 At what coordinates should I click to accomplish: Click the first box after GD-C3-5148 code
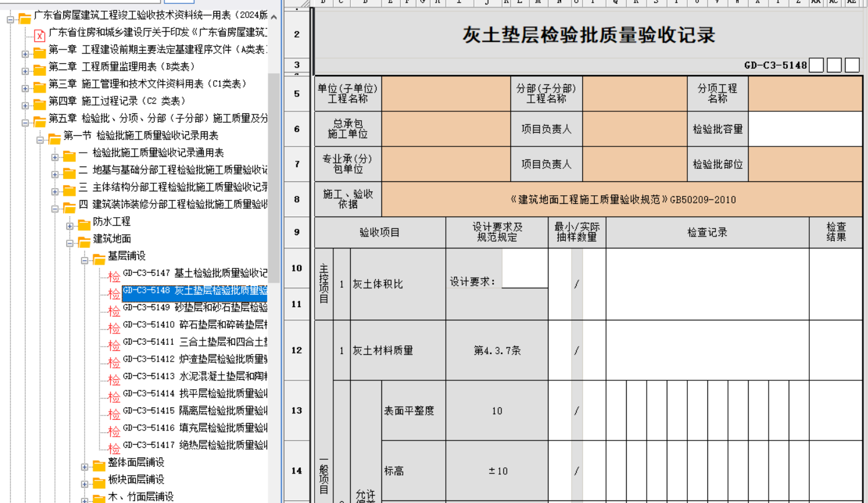pyautogui.click(x=815, y=65)
